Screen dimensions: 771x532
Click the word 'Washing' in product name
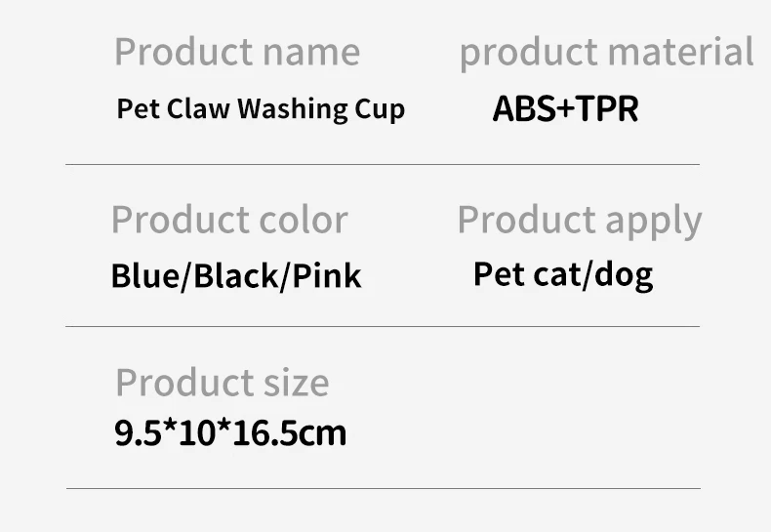coord(293,109)
